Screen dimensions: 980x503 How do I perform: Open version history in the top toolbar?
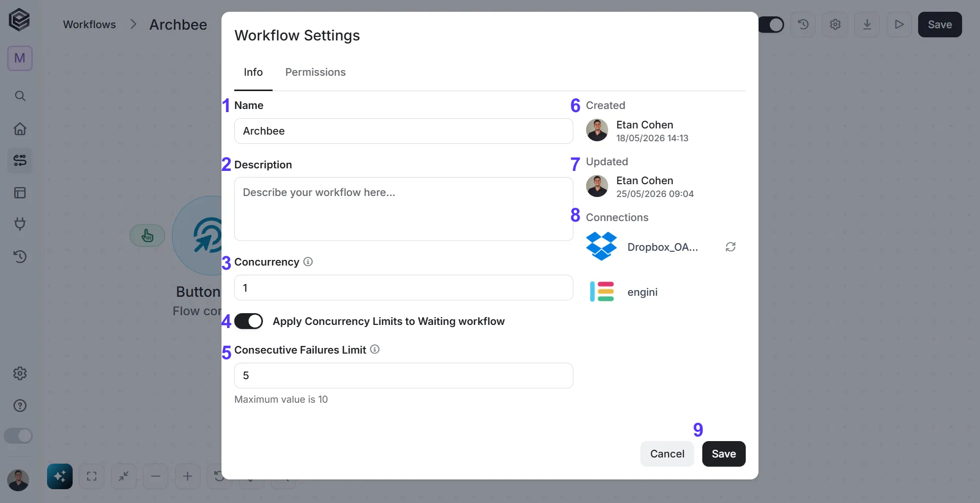pos(803,25)
